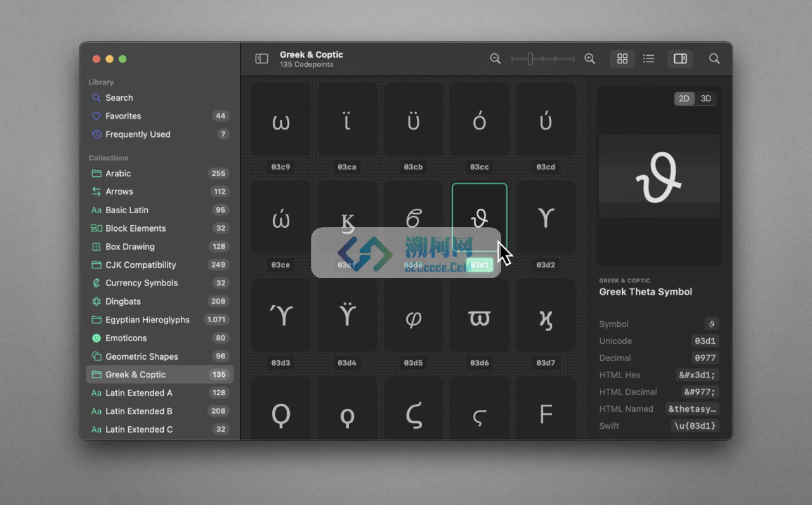Click the 135 Codepoints subtitle
The image size is (812, 505).
(306, 65)
